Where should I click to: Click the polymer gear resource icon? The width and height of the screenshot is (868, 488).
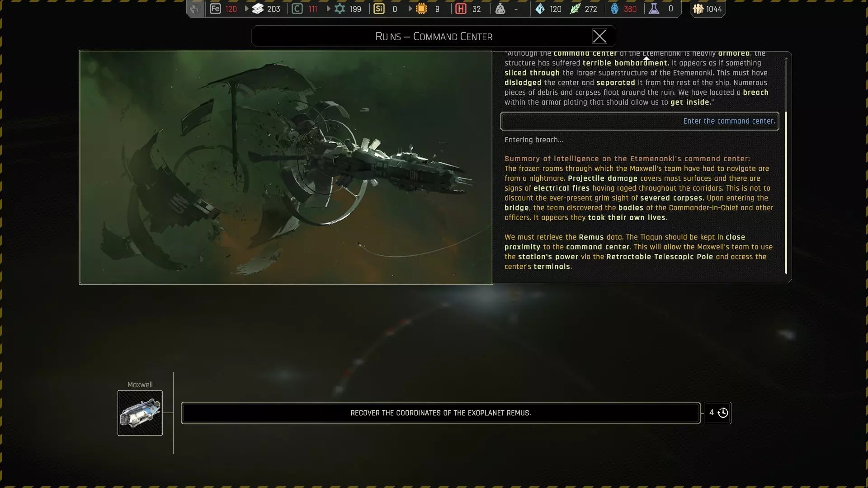[340, 9]
